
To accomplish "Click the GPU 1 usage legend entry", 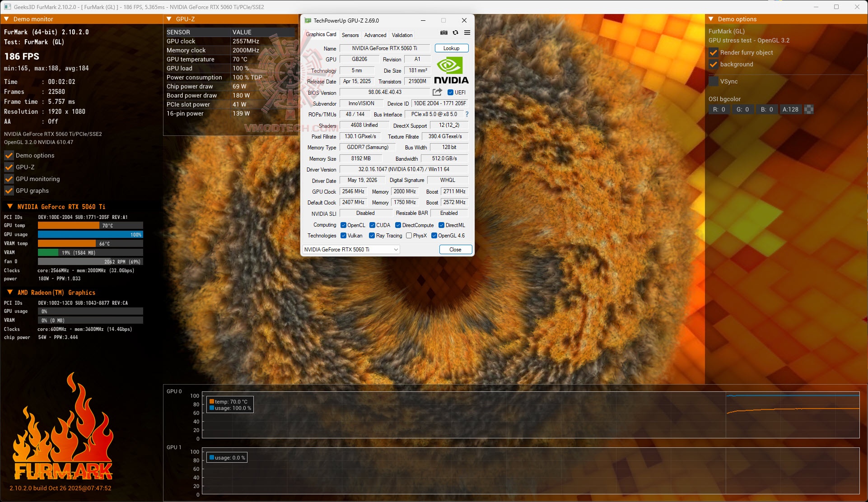I will click(x=227, y=457).
